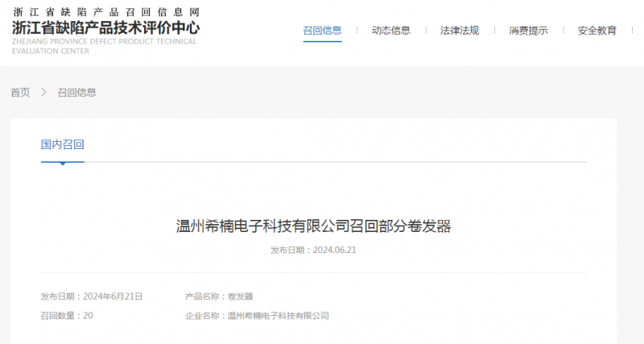Click the blue underline beneath 国内召回 tab
This screenshot has height=344, width=644.
(x=62, y=162)
